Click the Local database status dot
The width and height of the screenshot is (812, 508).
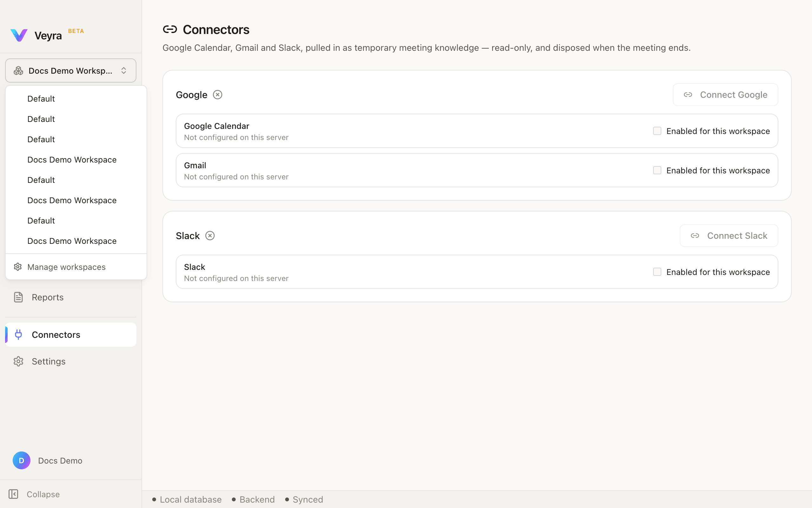point(154,500)
